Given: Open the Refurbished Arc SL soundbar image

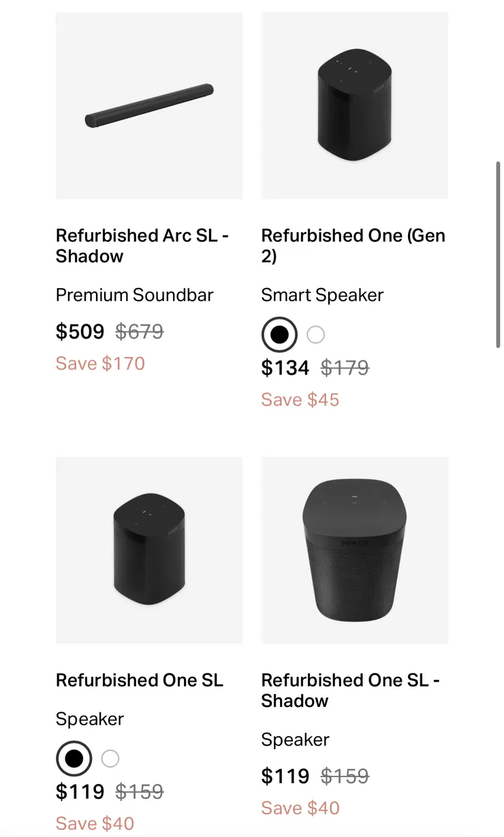Looking at the screenshot, I should coord(149,106).
